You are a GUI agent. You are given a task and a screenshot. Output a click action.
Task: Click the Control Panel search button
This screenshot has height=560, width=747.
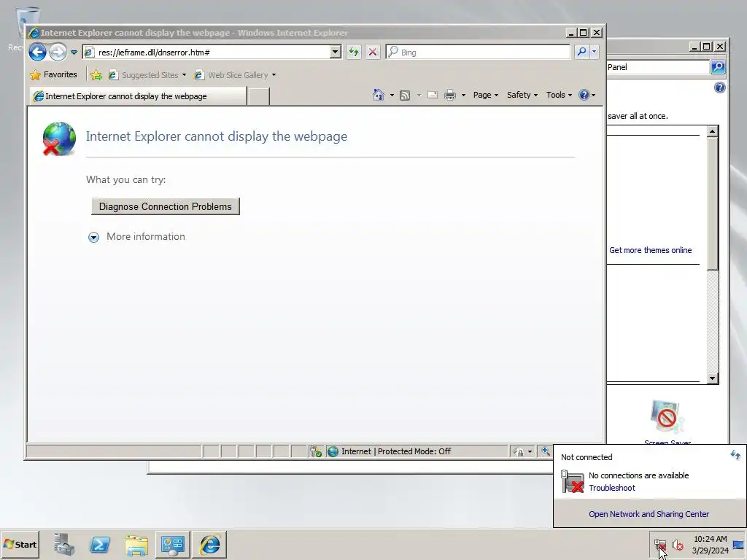(x=718, y=67)
